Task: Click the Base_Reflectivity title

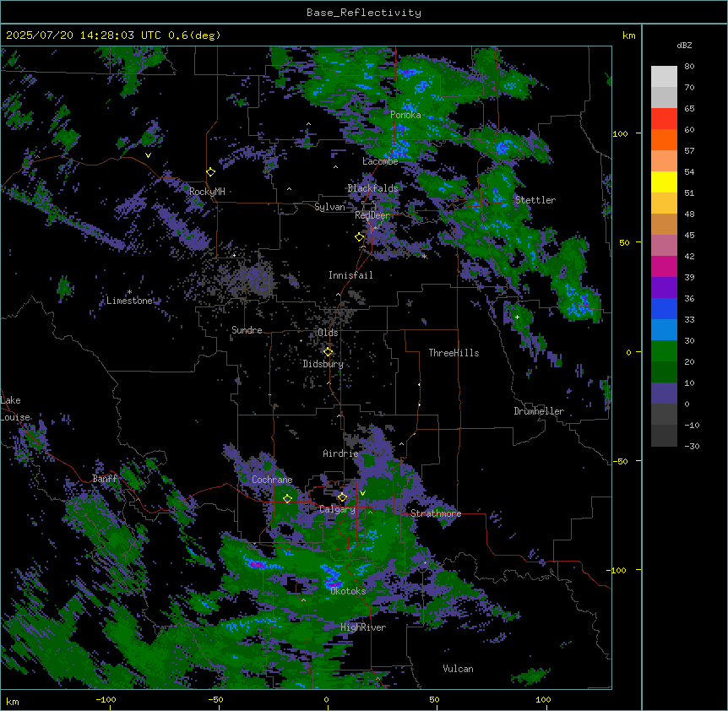Action: click(x=364, y=13)
